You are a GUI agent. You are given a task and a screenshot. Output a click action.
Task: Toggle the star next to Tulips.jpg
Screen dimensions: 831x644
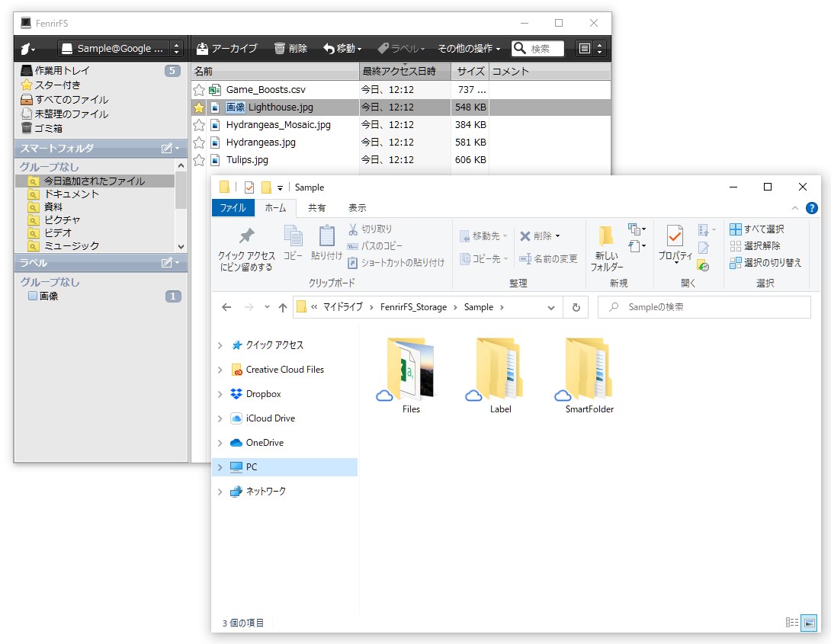(199, 160)
